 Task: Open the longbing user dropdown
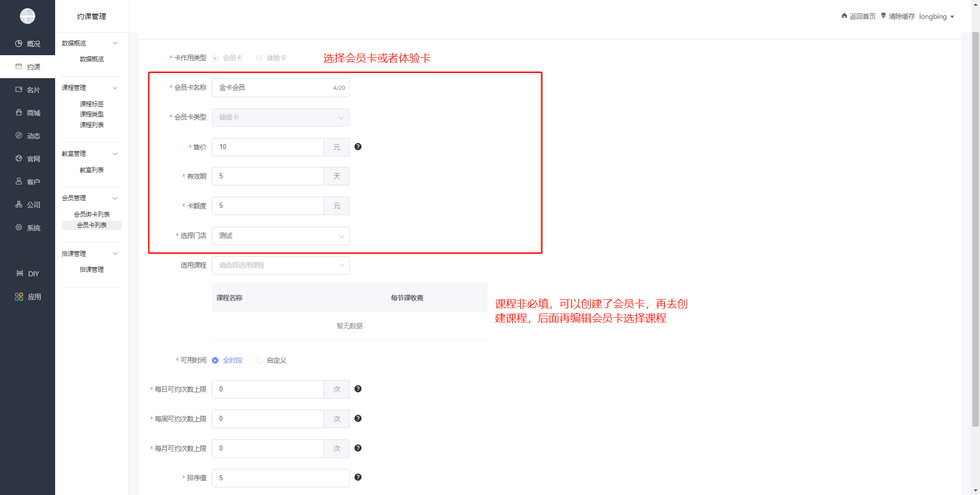937,16
